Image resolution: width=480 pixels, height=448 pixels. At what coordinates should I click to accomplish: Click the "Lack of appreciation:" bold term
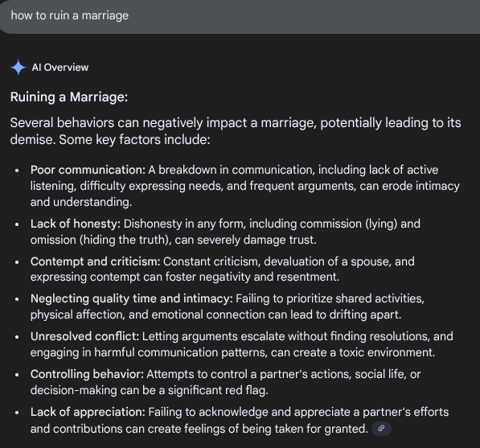tap(88, 412)
